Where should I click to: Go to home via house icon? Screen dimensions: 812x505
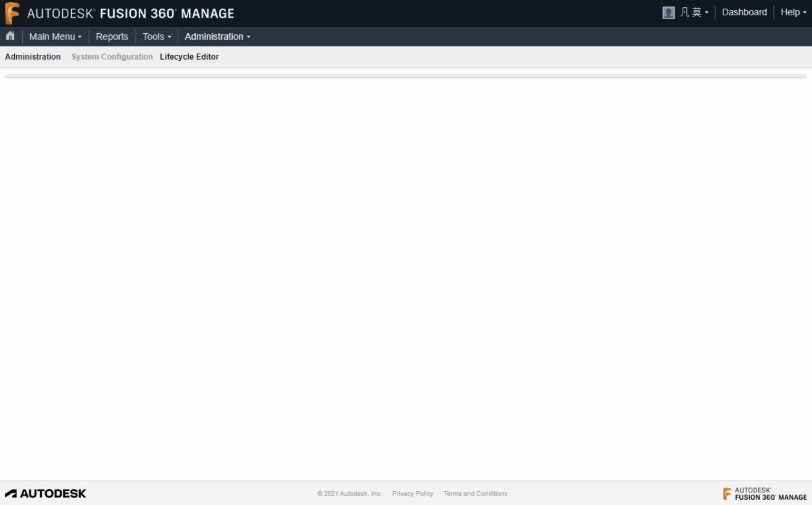point(10,36)
